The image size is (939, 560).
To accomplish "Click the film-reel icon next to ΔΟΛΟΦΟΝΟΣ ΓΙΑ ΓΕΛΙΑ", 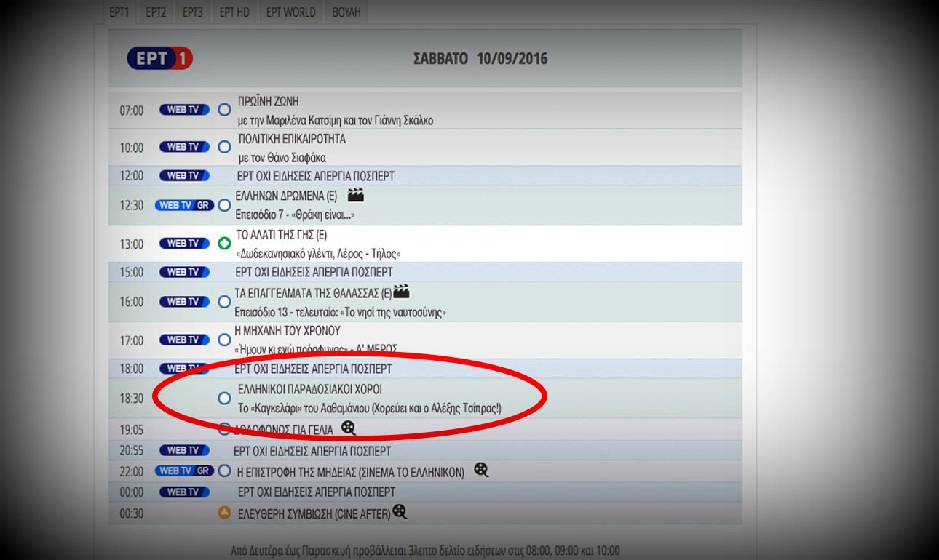I will [x=349, y=429].
